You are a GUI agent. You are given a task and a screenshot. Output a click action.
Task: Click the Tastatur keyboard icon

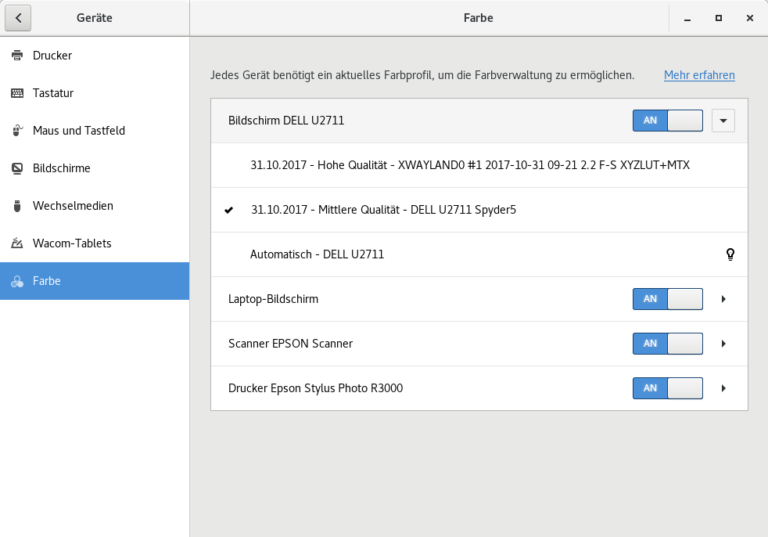(x=17, y=93)
